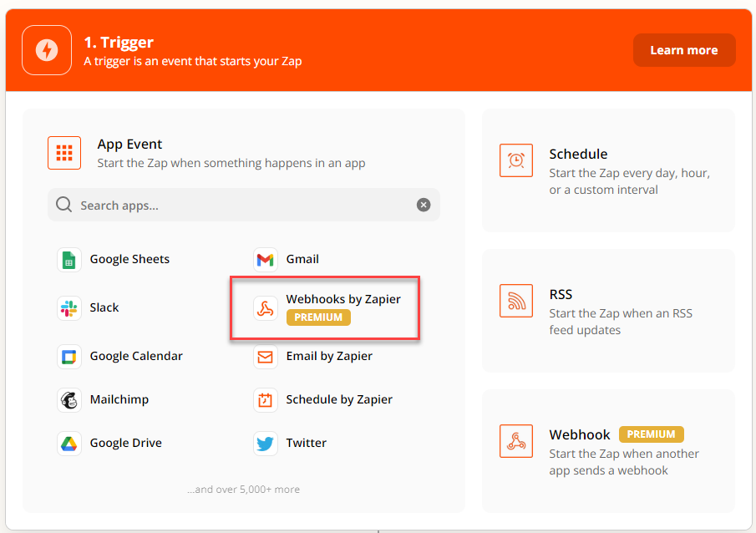
Task: Select the Twitter bird icon
Action: [x=265, y=444]
